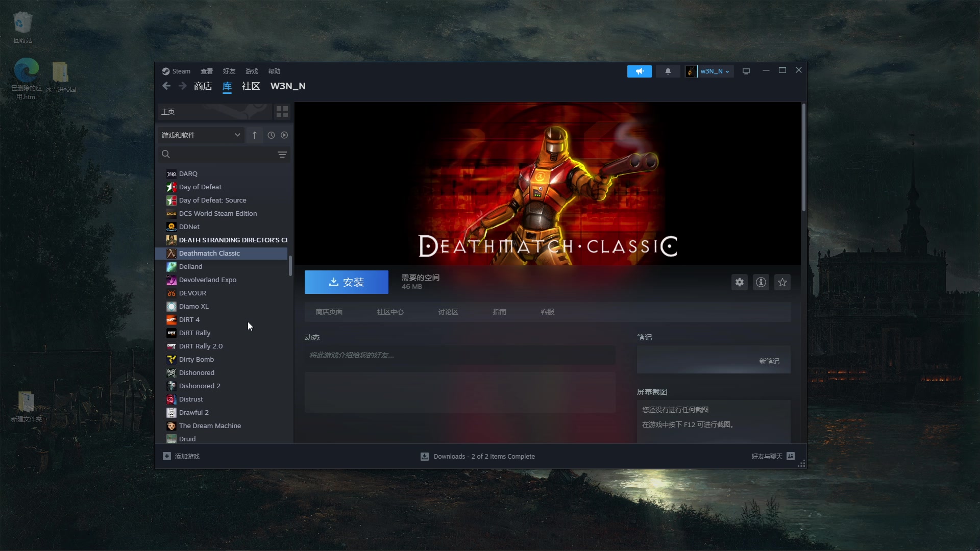Switch to the 社区 tab
The width and height of the screenshot is (980, 551).
pyautogui.click(x=251, y=86)
